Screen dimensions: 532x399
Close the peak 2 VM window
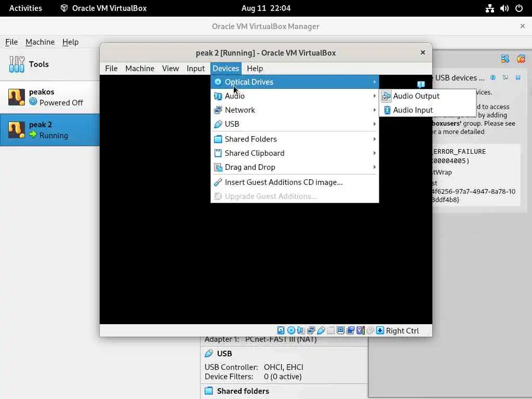point(423,52)
